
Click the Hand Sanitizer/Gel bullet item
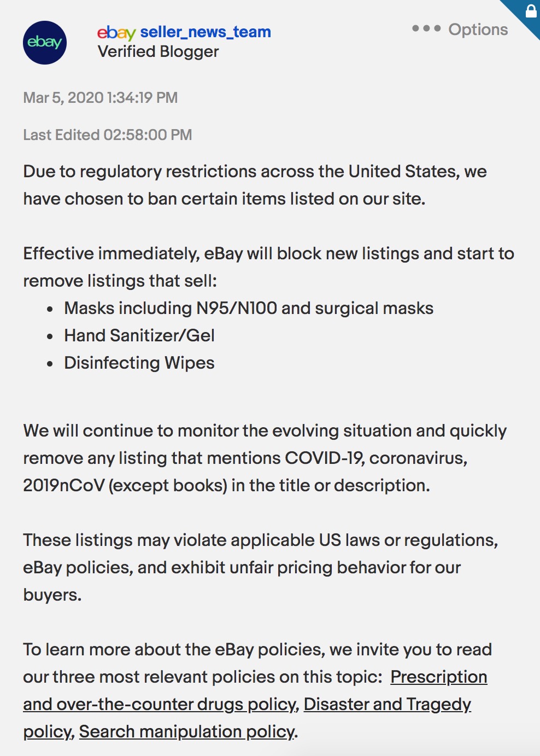(139, 335)
